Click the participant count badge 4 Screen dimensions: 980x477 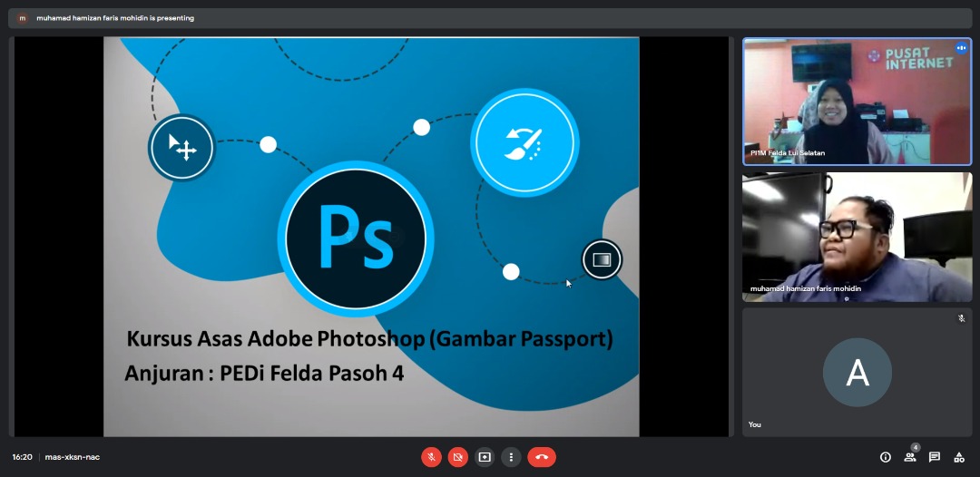[915, 447]
